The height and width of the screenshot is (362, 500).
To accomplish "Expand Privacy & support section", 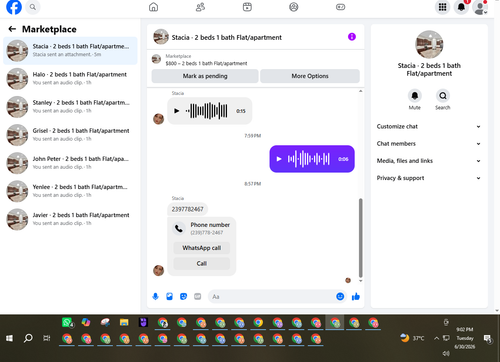I will click(429, 178).
